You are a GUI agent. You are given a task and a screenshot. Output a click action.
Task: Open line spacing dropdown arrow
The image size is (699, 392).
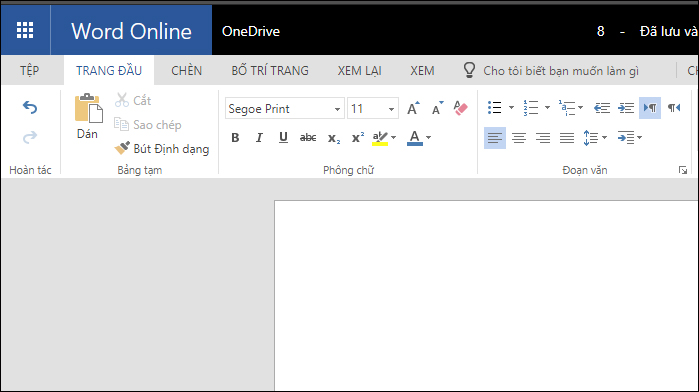604,138
